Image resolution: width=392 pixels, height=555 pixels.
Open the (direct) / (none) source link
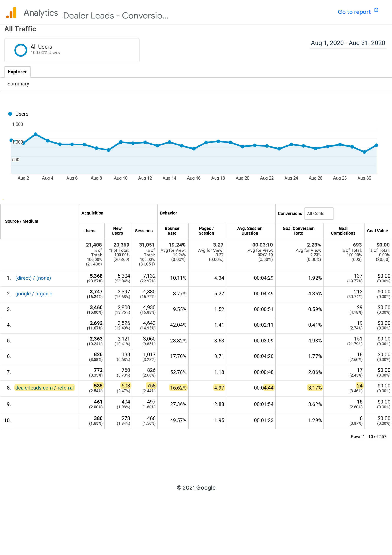pyautogui.click(x=33, y=278)
